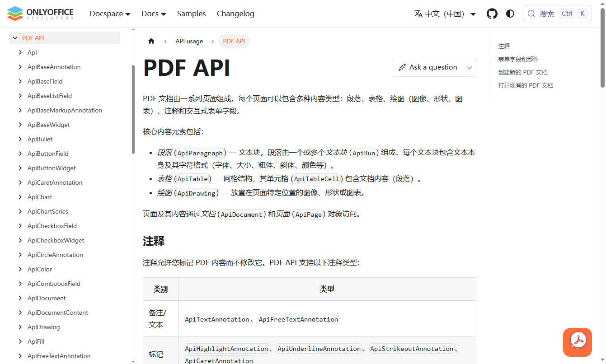
Task: Toggle dark mode with the half-circle icon
Action: [510, 14]
